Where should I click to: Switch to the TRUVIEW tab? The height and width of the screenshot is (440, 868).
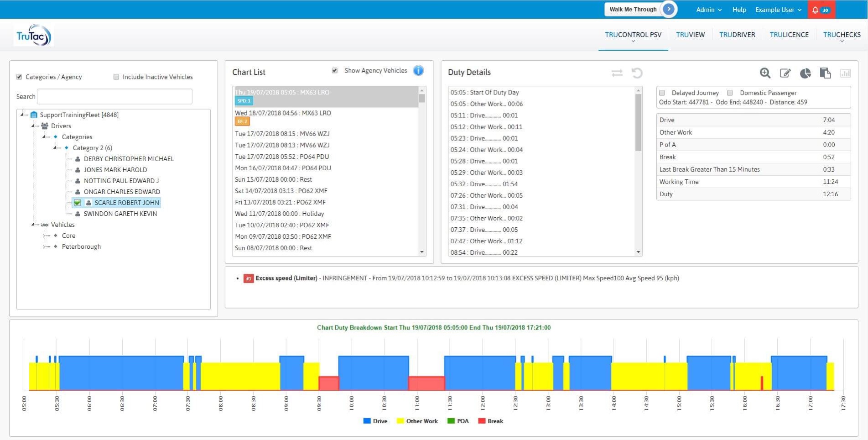[x=690, y=34]
